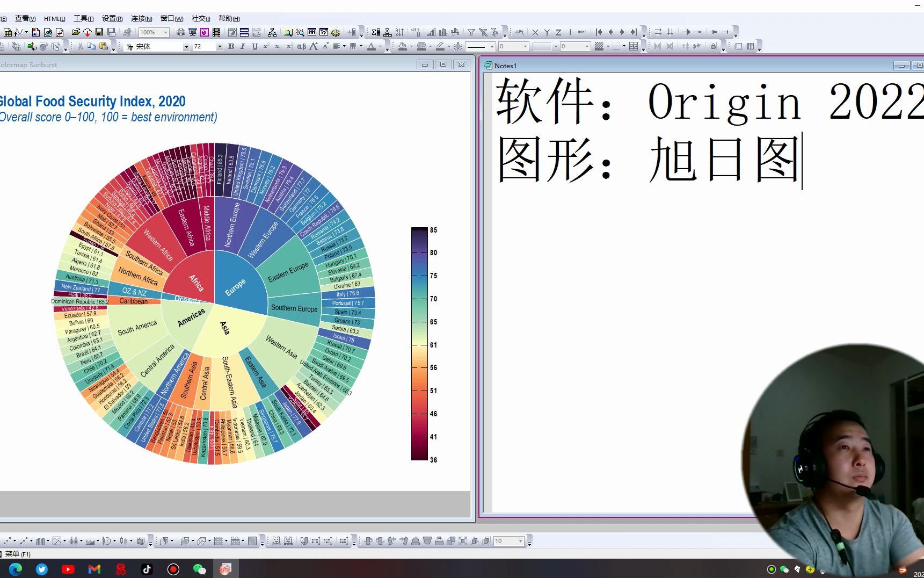Toggle Underline formatting
Image resolution: width=924 pixels, height=578 pixels.
tap(254, 47)
